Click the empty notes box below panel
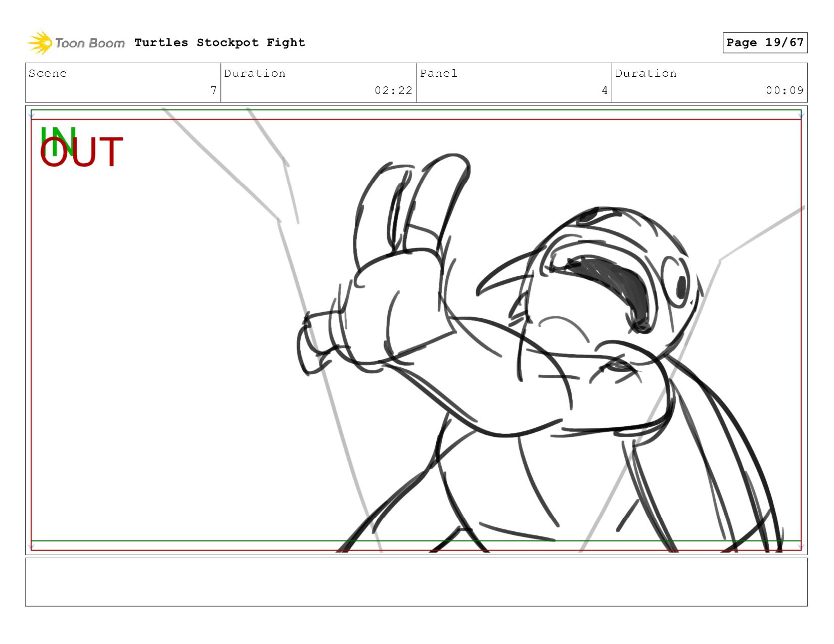The width and height of the screenshot is (834, 644). 416,582
